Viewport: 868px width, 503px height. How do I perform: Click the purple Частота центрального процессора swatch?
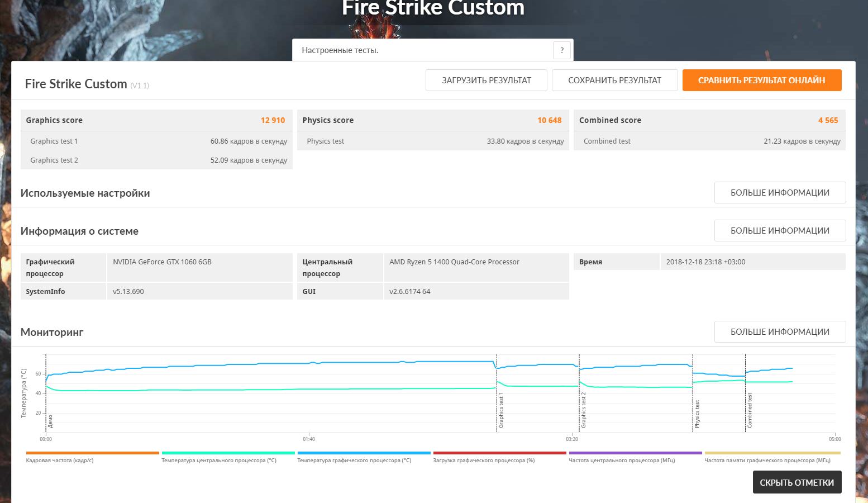point(635,453)
